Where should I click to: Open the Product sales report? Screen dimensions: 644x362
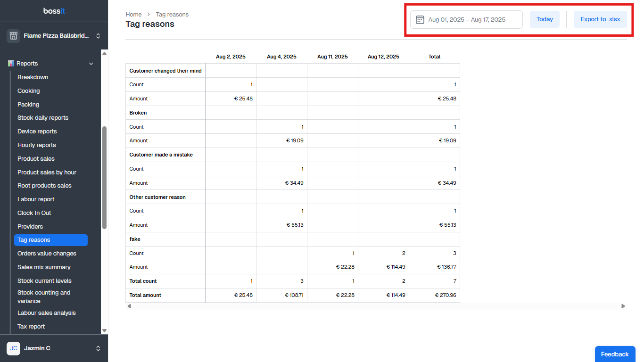tap(36, 159)
